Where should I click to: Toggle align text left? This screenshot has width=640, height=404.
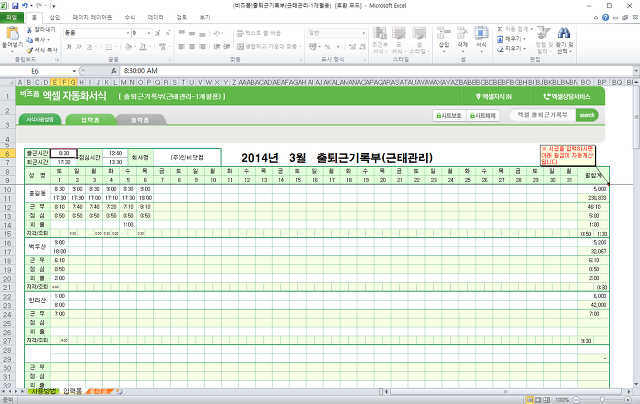pyautogui.click(x=182, y=47)
